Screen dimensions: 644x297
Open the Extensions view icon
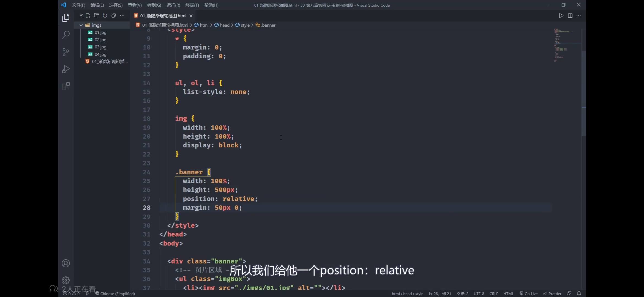coord(66,86)
